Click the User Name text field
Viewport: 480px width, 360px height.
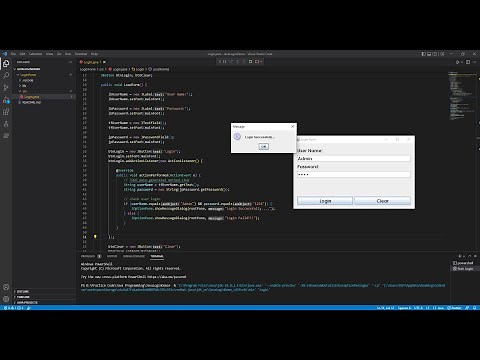pyautogui.click(x=354, y=159)
